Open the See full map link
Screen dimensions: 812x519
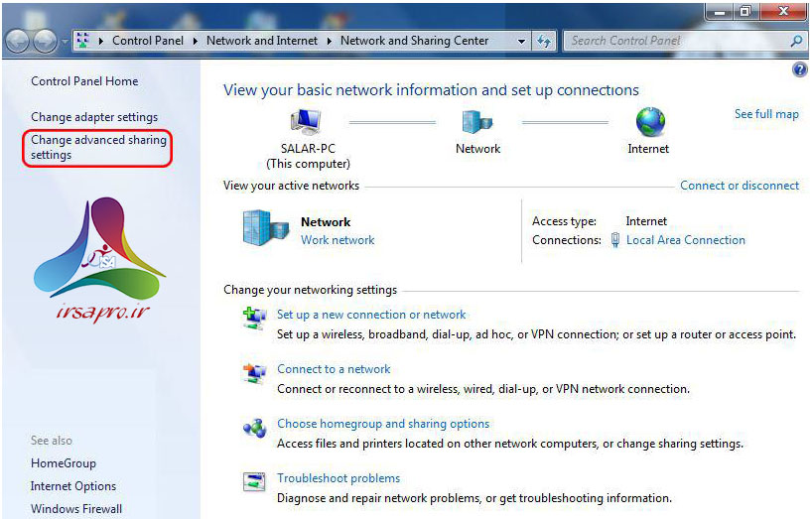[x=766, y=114]
